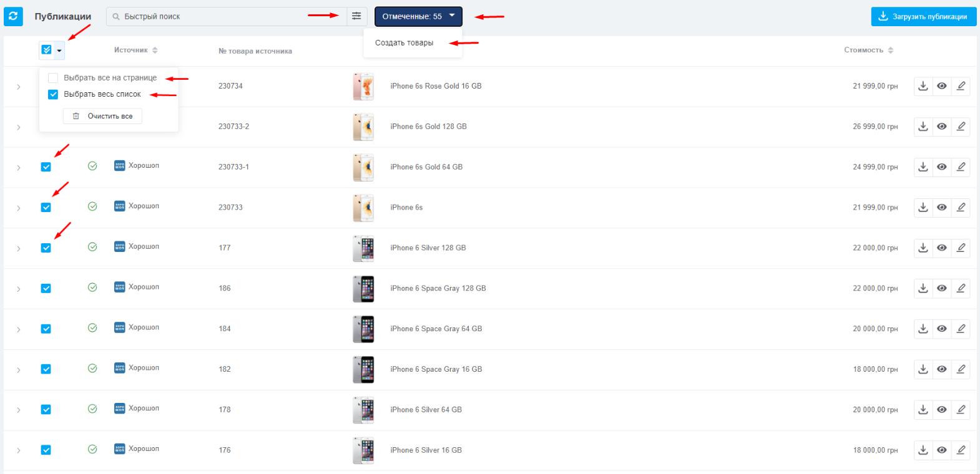This screenshot has width=980, height=474.
Task: Uncheck checkbox for item 178
Action: point(46,410)
